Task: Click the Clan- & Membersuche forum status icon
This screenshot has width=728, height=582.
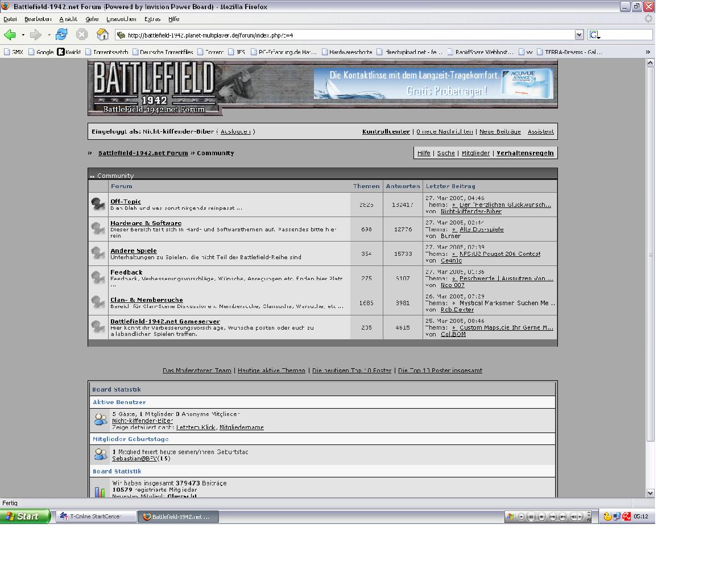Action: tap(98, 302)
